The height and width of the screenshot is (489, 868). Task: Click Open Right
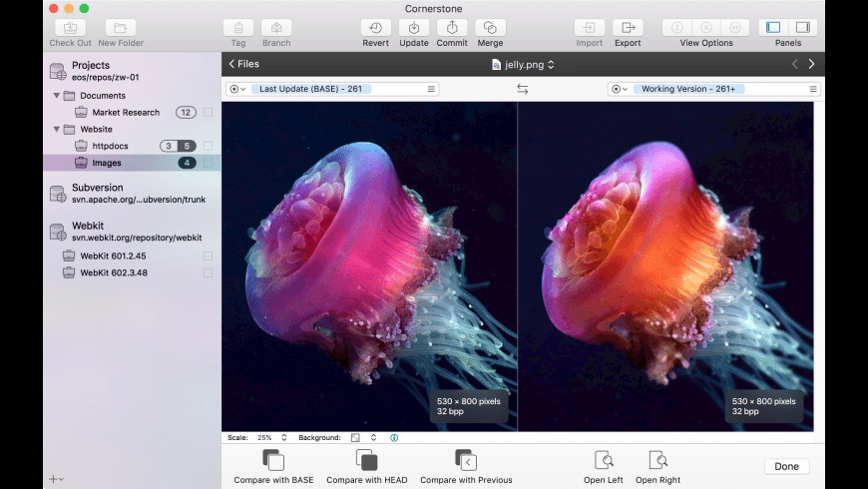click(657, 467)
